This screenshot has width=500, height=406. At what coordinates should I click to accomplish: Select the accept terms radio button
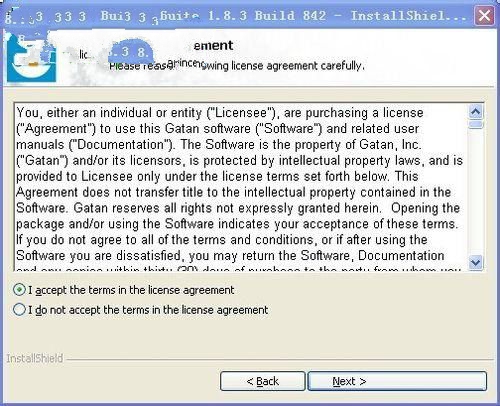(19, 290)
